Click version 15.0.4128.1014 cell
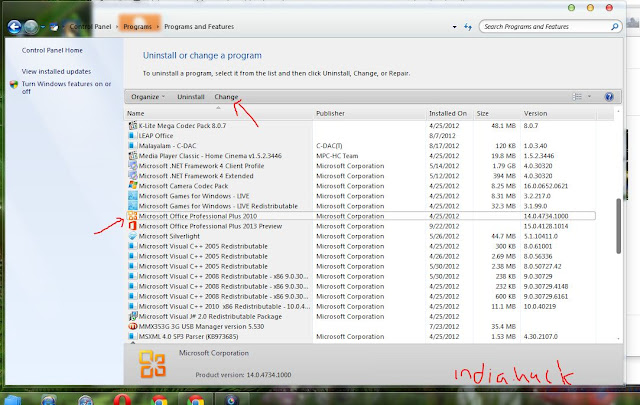 (546, 226)
